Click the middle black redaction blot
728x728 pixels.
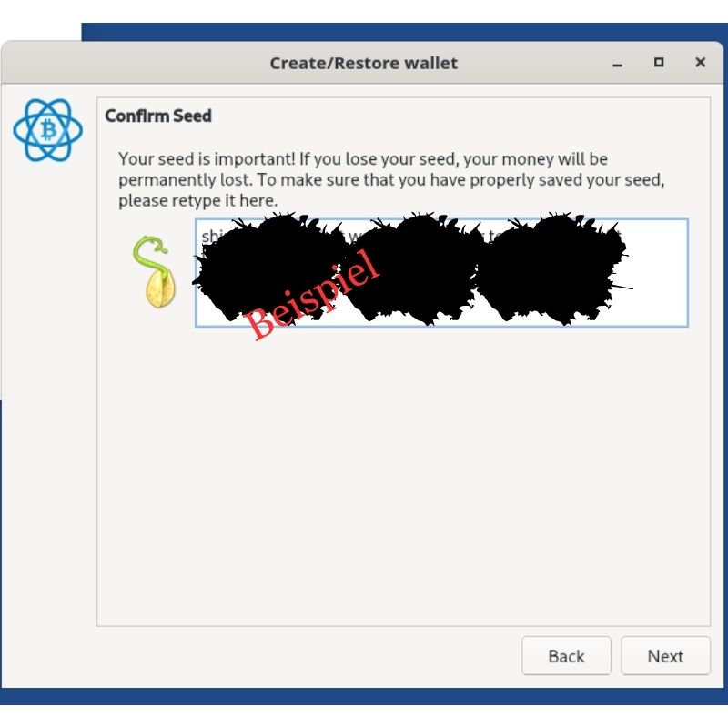409,268
